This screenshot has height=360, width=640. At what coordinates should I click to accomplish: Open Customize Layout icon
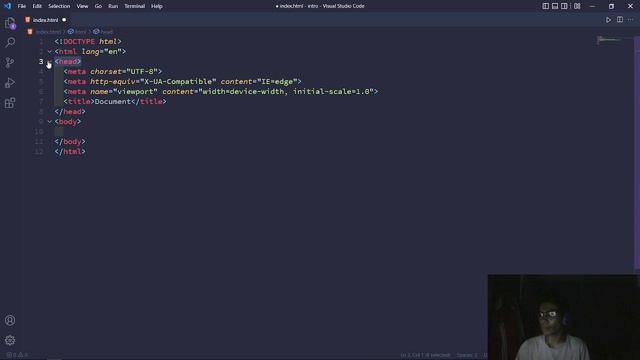pos(577,6)
